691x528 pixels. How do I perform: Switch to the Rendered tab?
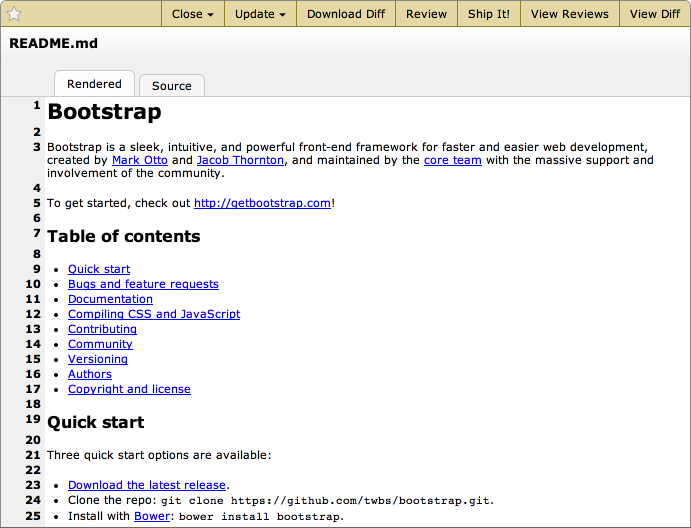pyautogui.click(x=94, y=84)
